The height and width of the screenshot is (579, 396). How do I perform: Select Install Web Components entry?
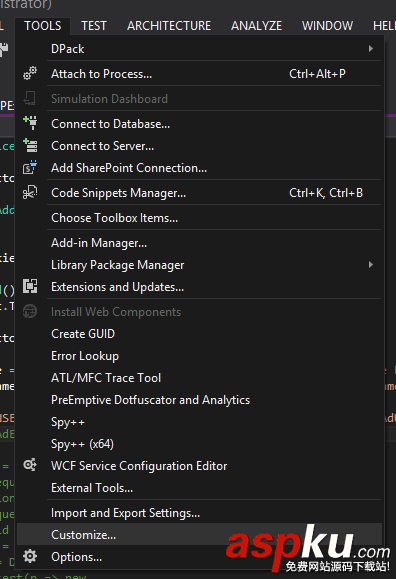coord(199,312)
